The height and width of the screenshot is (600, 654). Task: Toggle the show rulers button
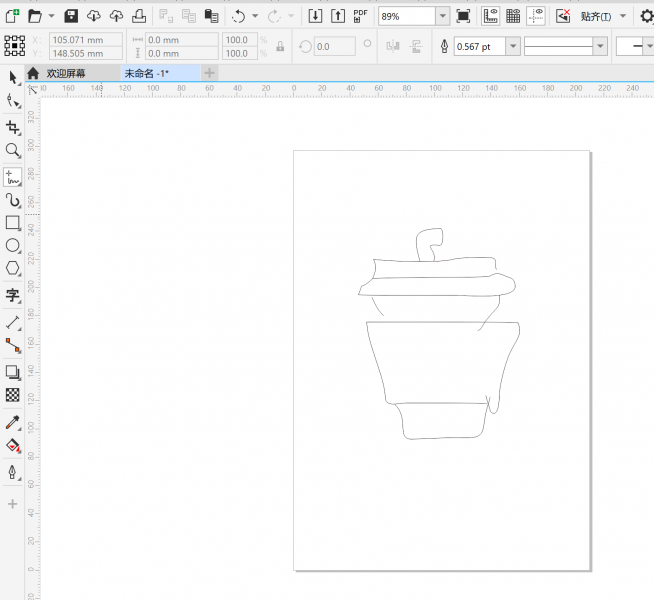click(x=491, y=16)
